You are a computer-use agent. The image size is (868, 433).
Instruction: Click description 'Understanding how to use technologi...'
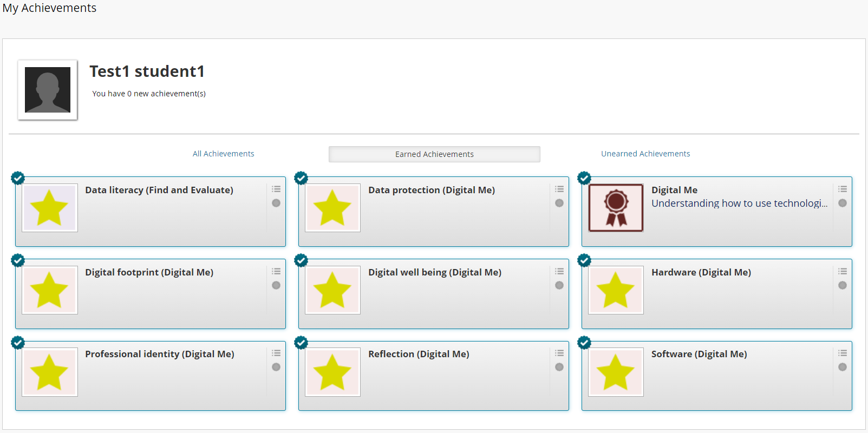point(740,204)
